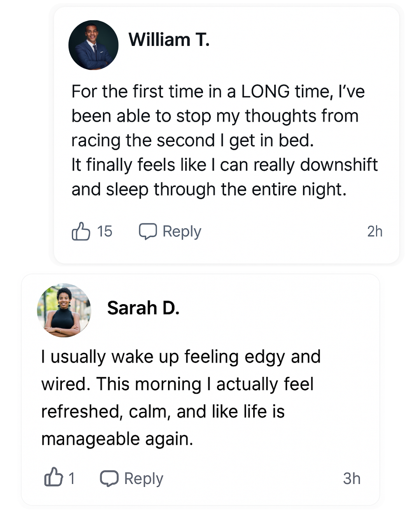Reply to William T.'s comment via Reply text
The height and width of the screenshot is (525, 420).
[182, 231]
